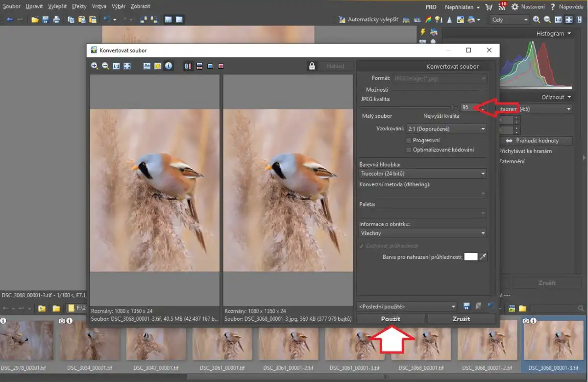Tick the Optimalizované kódování checkbox
Viewport: 588px width, 382px height.
[409, 150]
